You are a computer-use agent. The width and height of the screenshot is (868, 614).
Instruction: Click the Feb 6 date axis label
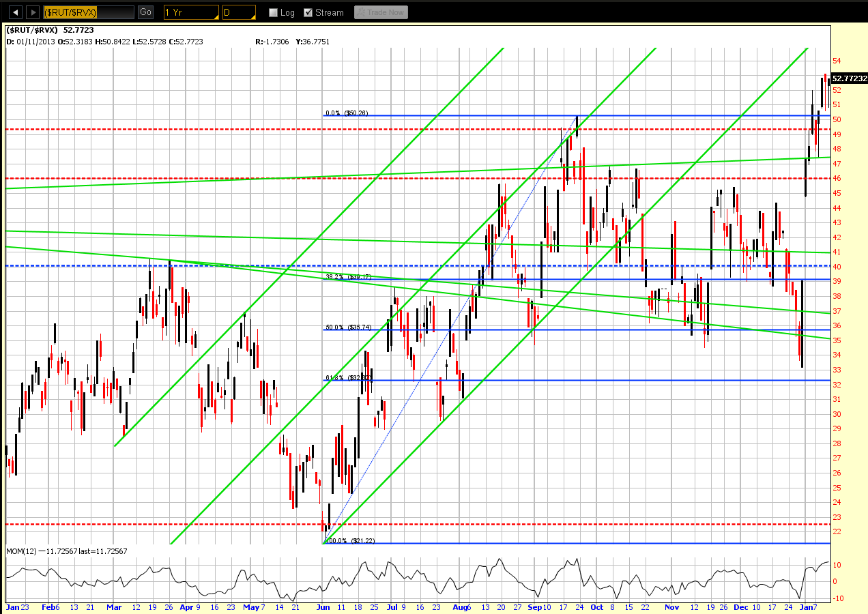pyautogui.click(x=52, y=606)
